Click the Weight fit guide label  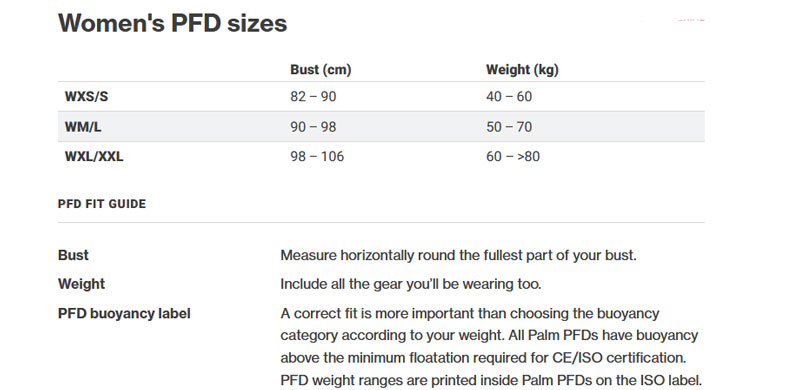[82, 284]
